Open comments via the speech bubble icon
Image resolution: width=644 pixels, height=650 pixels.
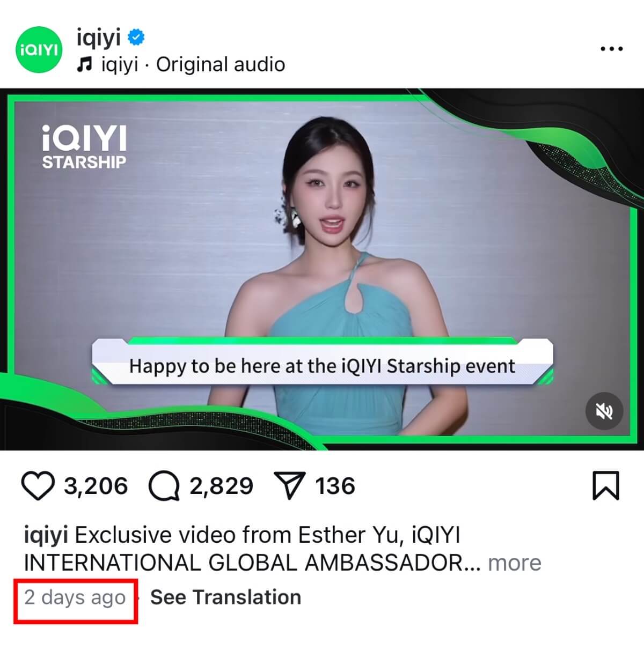coord(164,486)
